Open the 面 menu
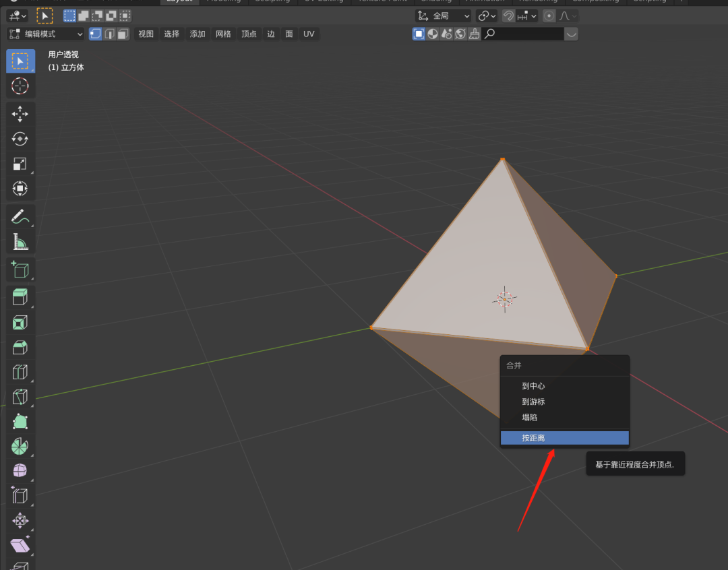728x570 pixels. (289, 34)
